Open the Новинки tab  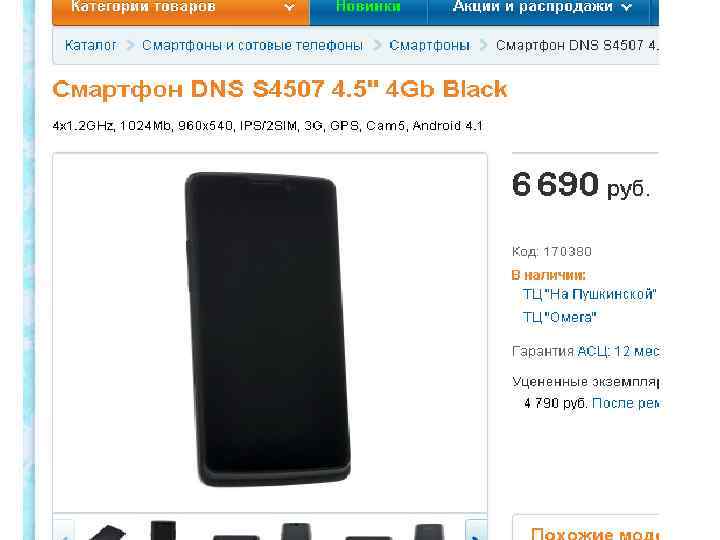tap(368, 7)
